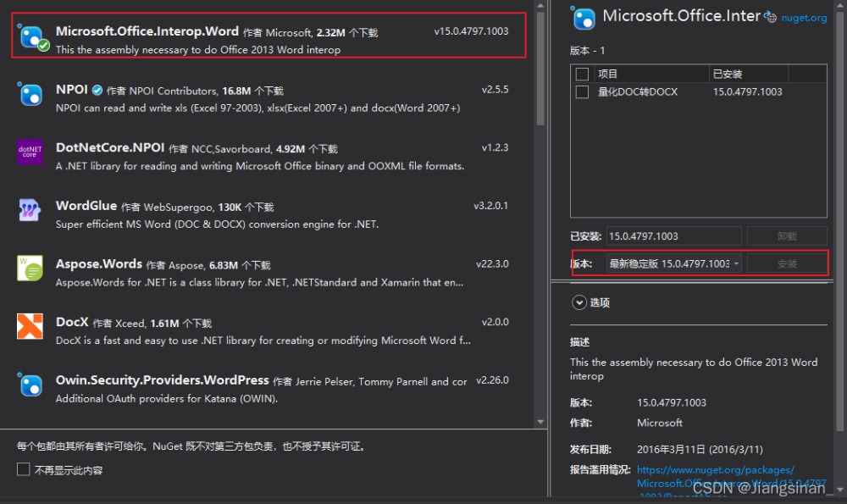Viewport: 847px width, 504px height.
Task: Click the Microsoft.Office.Interop.Word package icon
Action: coord(33,37)
